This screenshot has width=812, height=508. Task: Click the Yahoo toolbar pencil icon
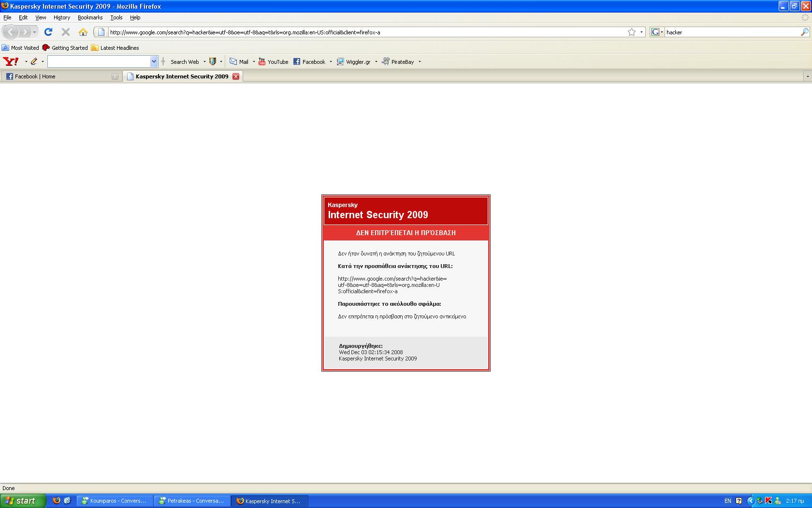[34, 61]
